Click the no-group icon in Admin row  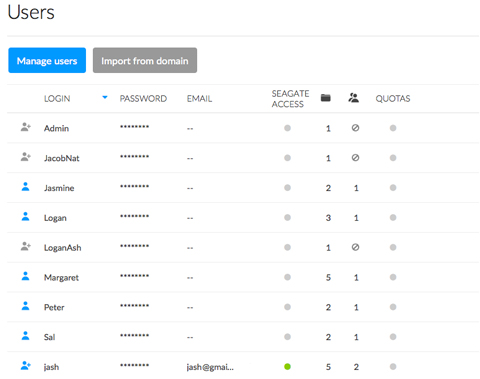tap(355, 128)
